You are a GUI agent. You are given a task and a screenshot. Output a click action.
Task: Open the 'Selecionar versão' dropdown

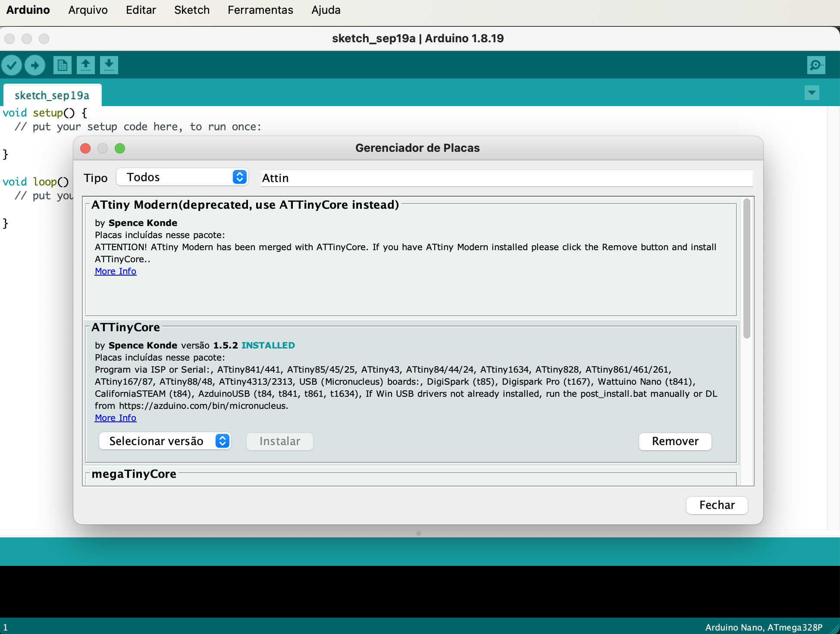(165, 441)
